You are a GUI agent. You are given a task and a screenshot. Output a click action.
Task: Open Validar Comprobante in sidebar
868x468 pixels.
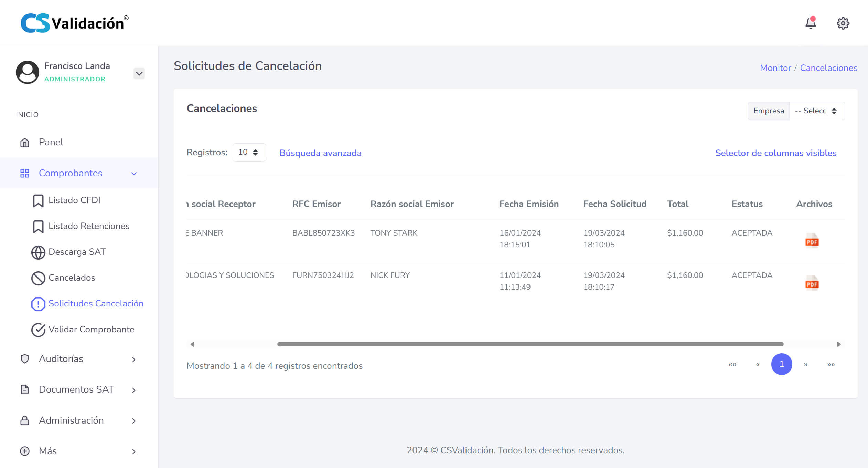coord(91,329)
